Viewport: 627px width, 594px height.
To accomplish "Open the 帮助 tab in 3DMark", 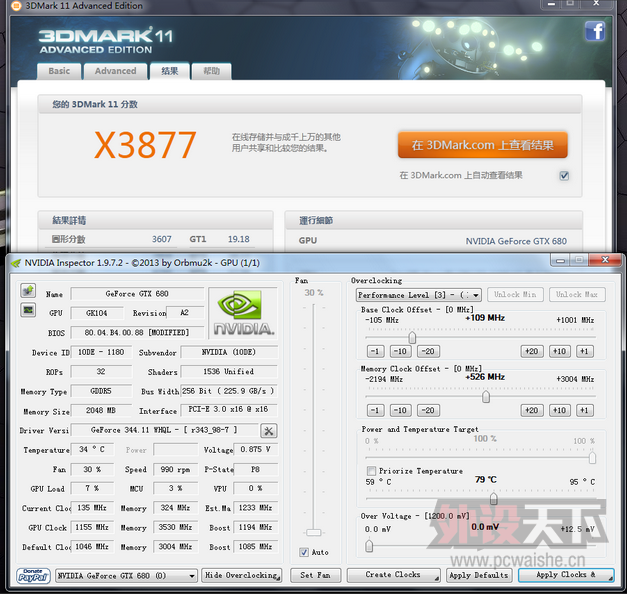I will tap(212, 71).
